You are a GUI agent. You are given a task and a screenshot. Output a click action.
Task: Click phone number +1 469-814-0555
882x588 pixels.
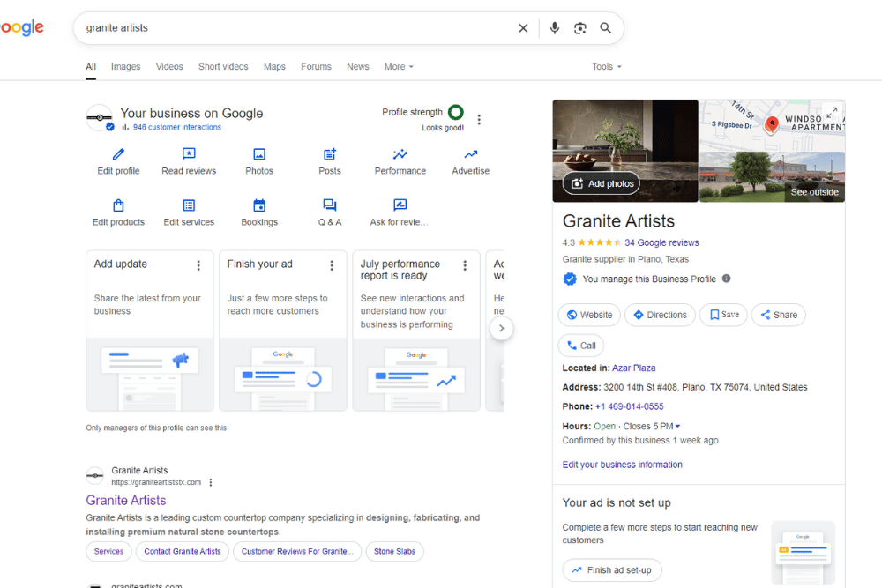[629, 406]
